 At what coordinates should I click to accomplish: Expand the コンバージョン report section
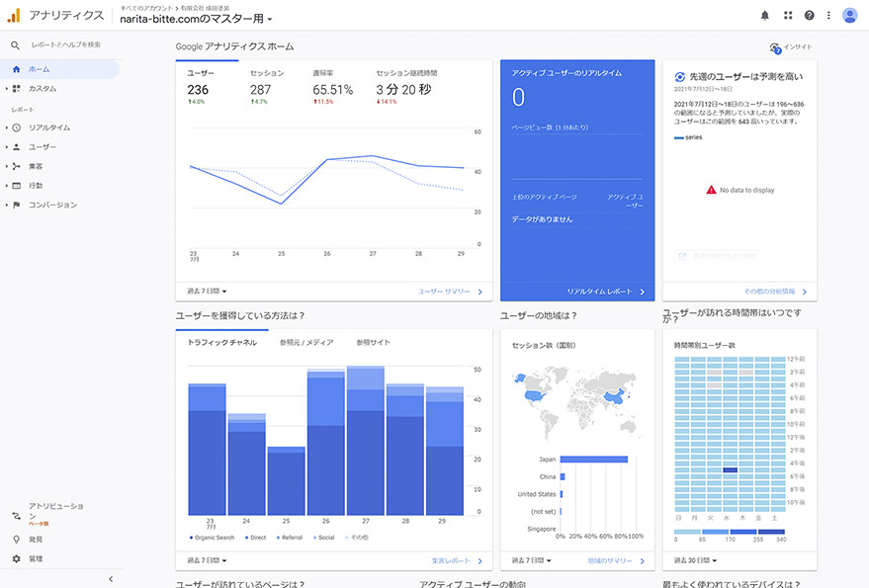pyautogui.click(x=7, y=205)
